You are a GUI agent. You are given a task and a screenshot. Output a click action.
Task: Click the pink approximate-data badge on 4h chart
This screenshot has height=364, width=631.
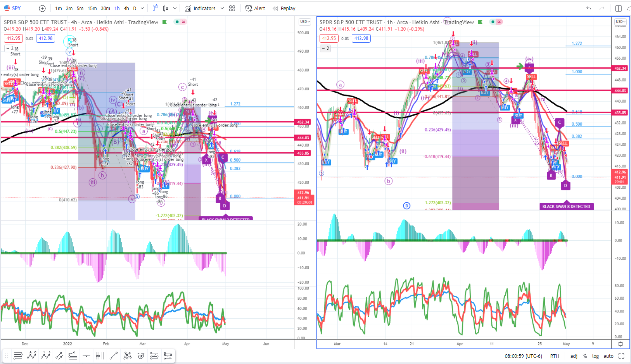[183, 22]
